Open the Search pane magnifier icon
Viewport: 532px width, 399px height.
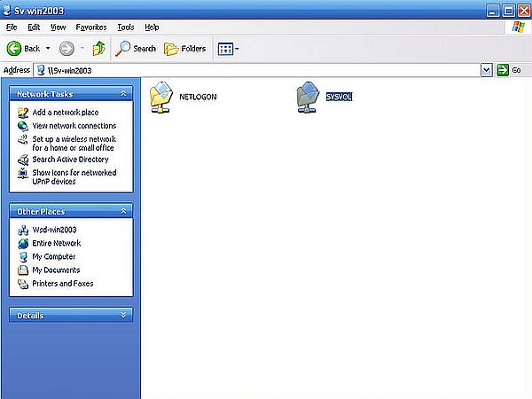click(123, 49)
